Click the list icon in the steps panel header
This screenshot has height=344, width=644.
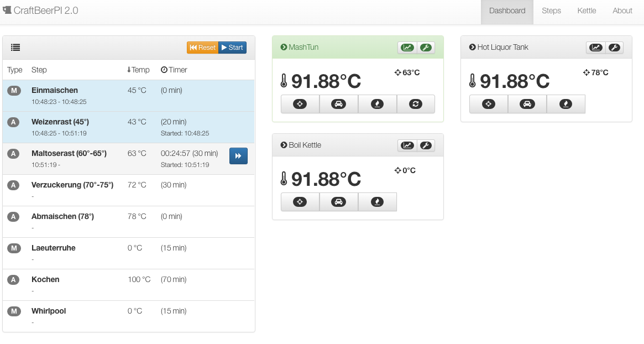(15, 48)
